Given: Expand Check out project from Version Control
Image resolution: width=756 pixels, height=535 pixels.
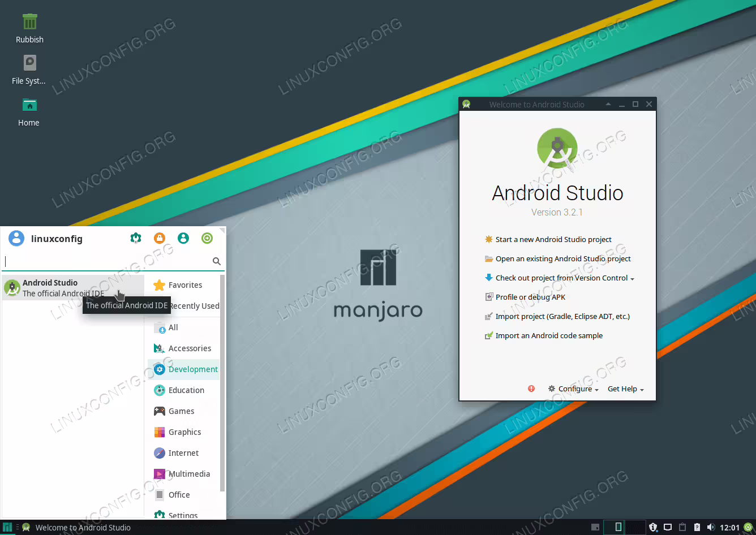Looking at the screenshot, I should pyautogui.click(x=560, y=278).
